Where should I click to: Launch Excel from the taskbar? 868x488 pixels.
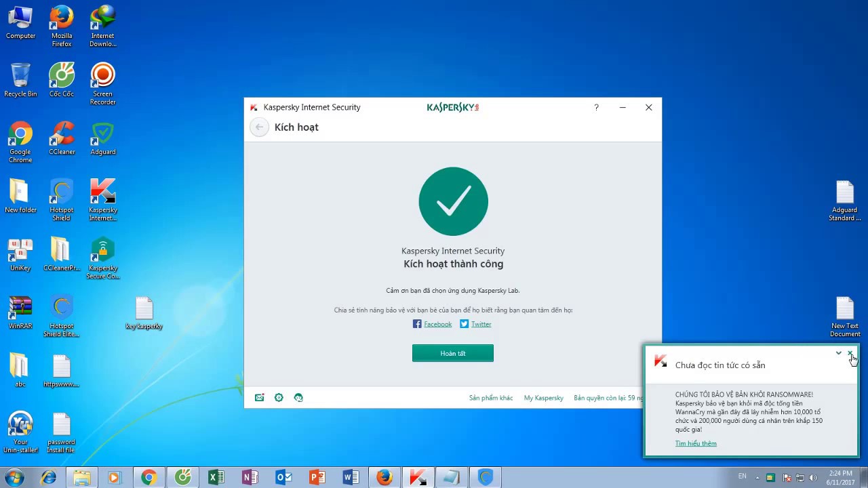tap(216, 478)
